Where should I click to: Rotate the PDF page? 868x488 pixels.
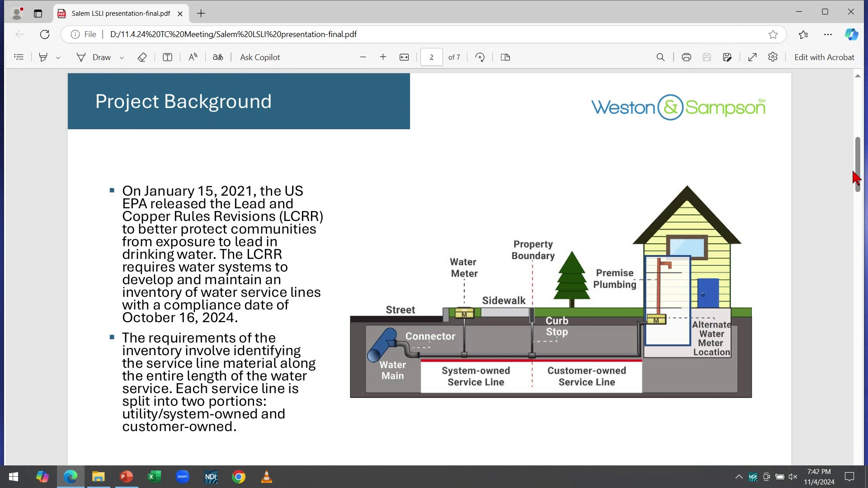[480, 57]
